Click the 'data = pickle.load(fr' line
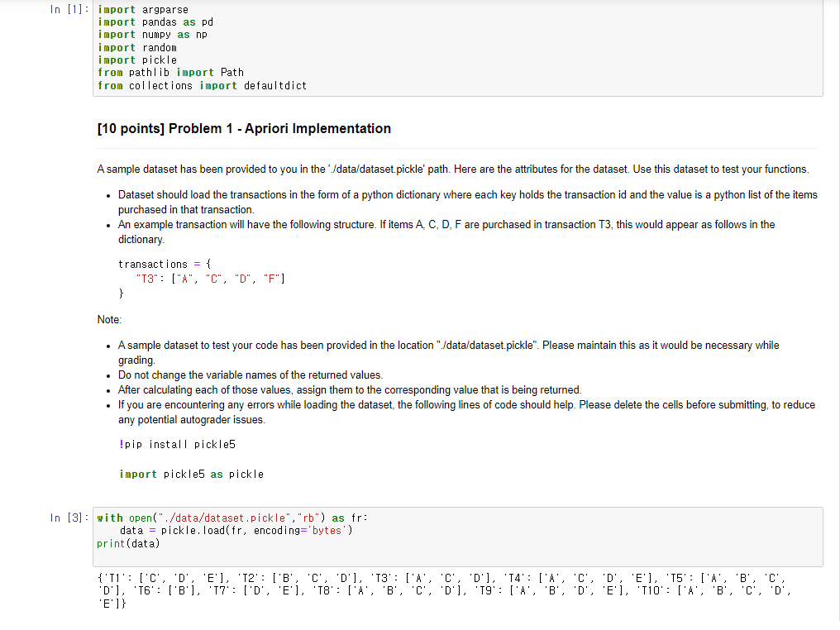Screen dimensions: 840x630 (236, 530)
